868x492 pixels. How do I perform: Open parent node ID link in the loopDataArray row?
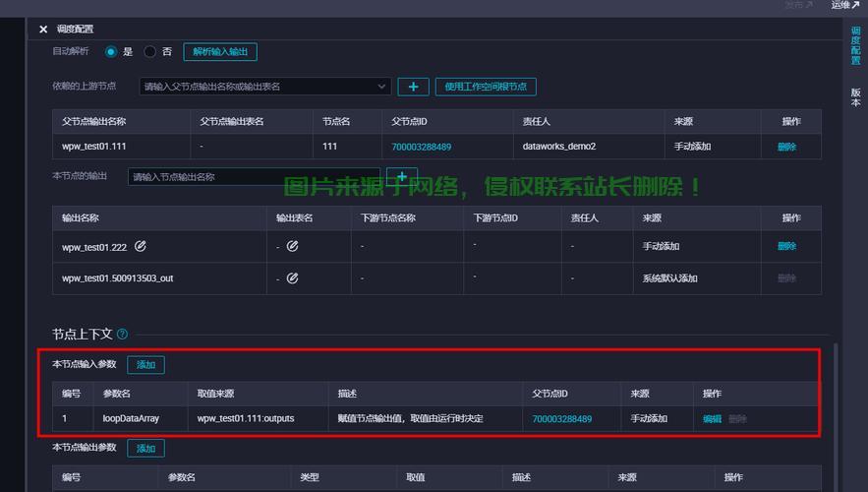tap(562, 419)
